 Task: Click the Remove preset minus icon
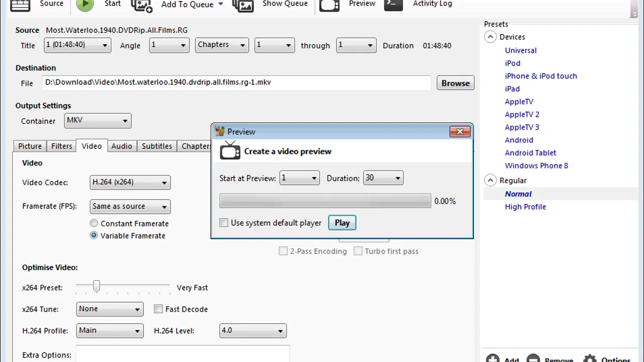point(534,358)
